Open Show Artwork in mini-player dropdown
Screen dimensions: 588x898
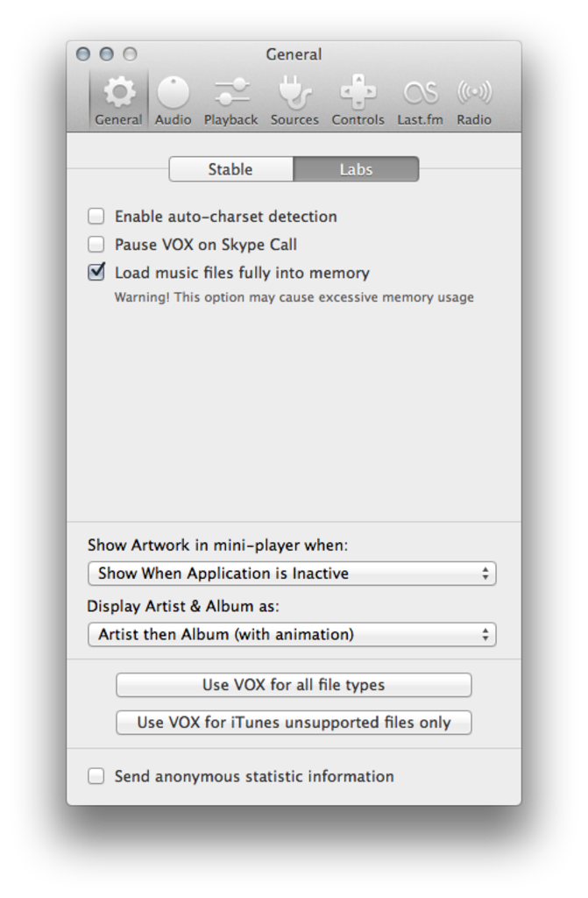(292, 574)
